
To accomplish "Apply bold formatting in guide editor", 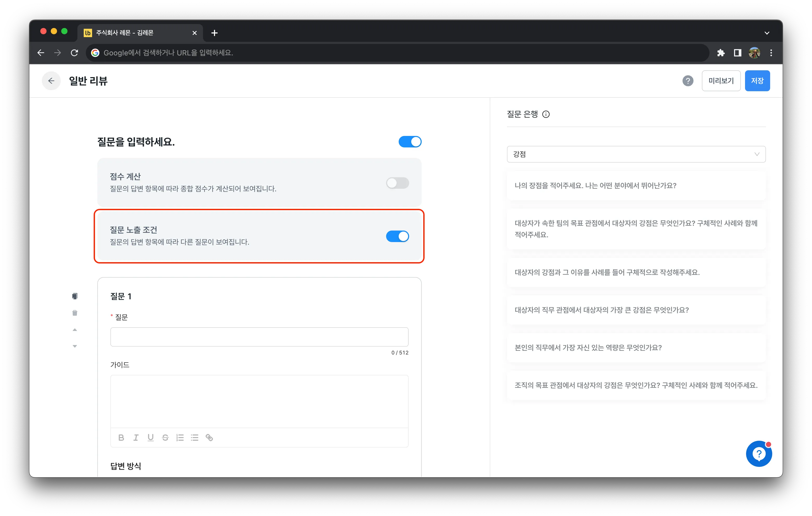I will pos(121,438).
